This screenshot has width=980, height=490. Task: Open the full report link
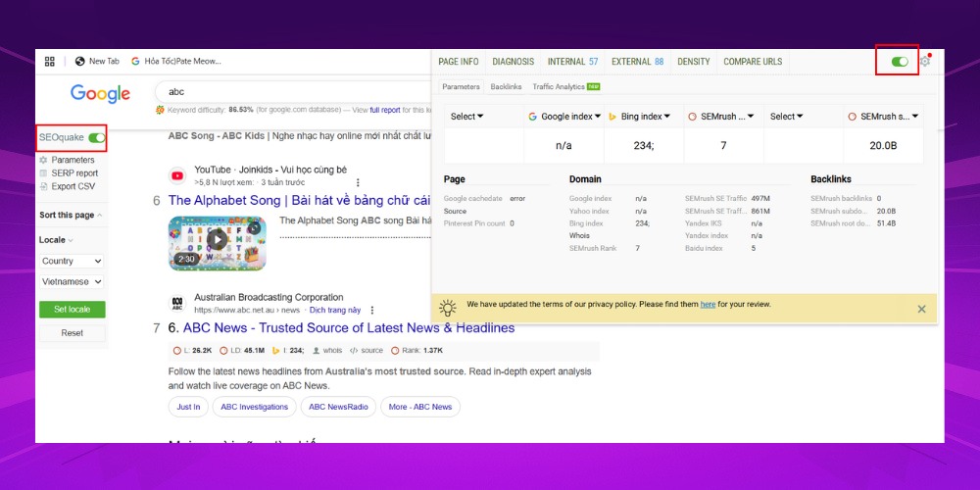(385, 110)
